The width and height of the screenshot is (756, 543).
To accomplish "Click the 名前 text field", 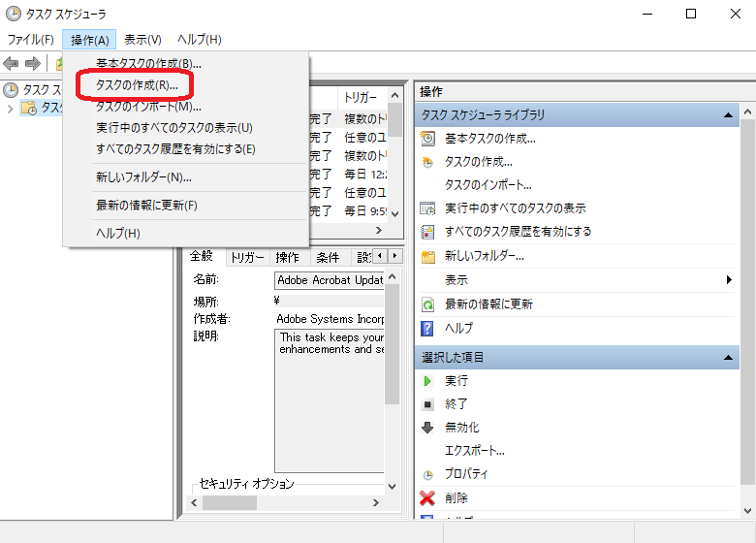I will coord(330,280).
